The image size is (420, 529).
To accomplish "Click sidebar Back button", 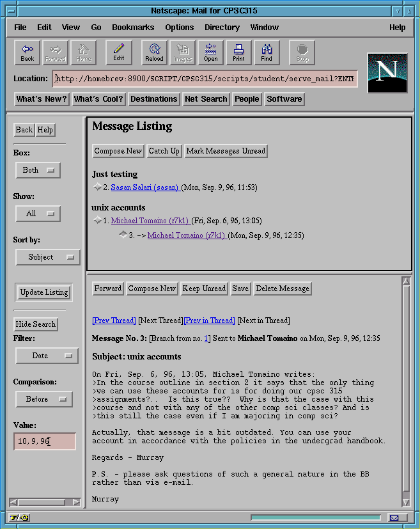I will (24, 130).
